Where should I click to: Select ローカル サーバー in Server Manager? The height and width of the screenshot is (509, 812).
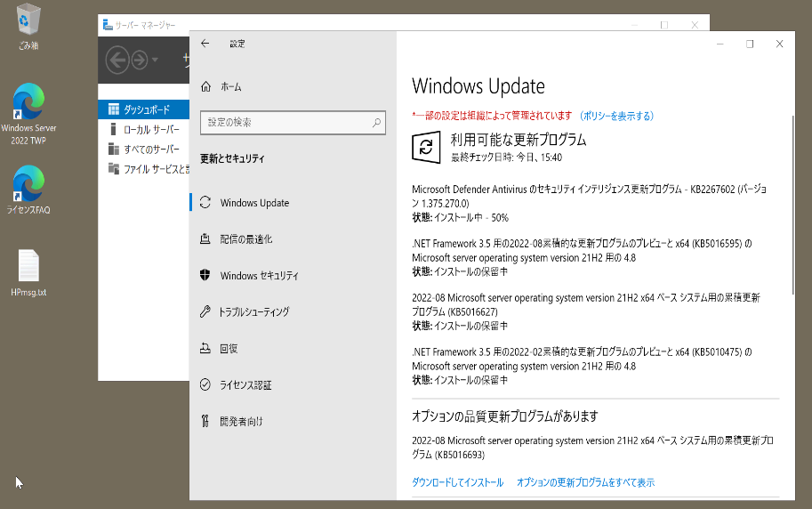pyautogui.click(x=144, y=129)
